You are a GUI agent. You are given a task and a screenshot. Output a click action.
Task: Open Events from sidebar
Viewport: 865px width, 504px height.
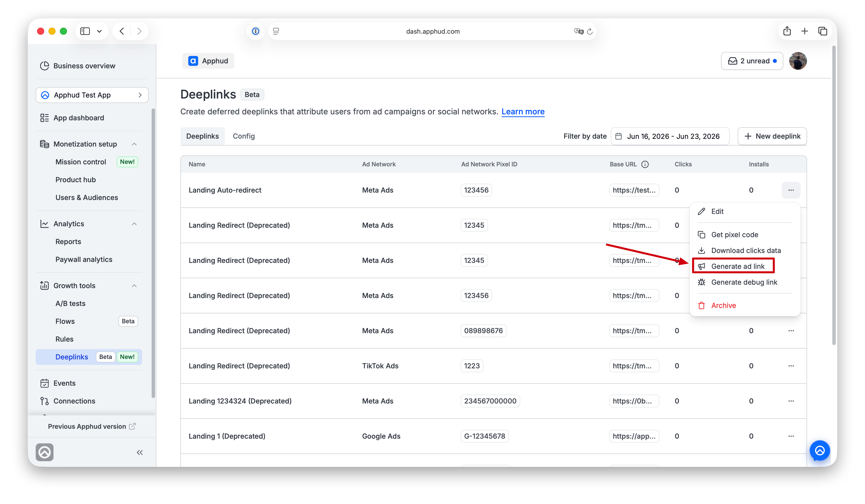[x=58, y=383]
